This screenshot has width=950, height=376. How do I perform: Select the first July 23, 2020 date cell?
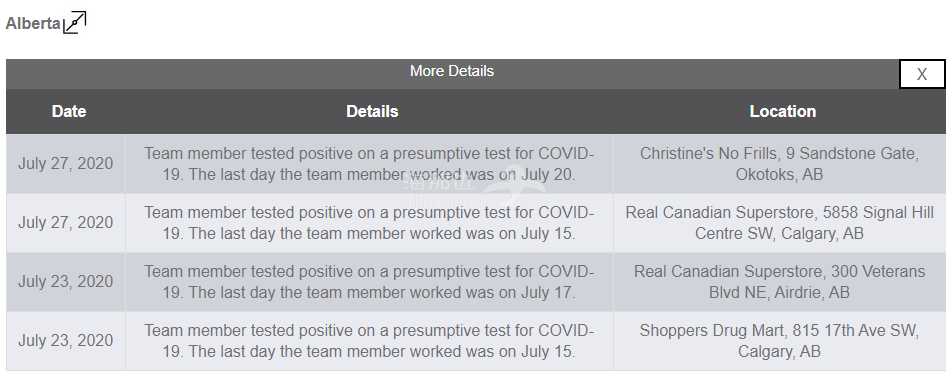[x=65, y=282]
